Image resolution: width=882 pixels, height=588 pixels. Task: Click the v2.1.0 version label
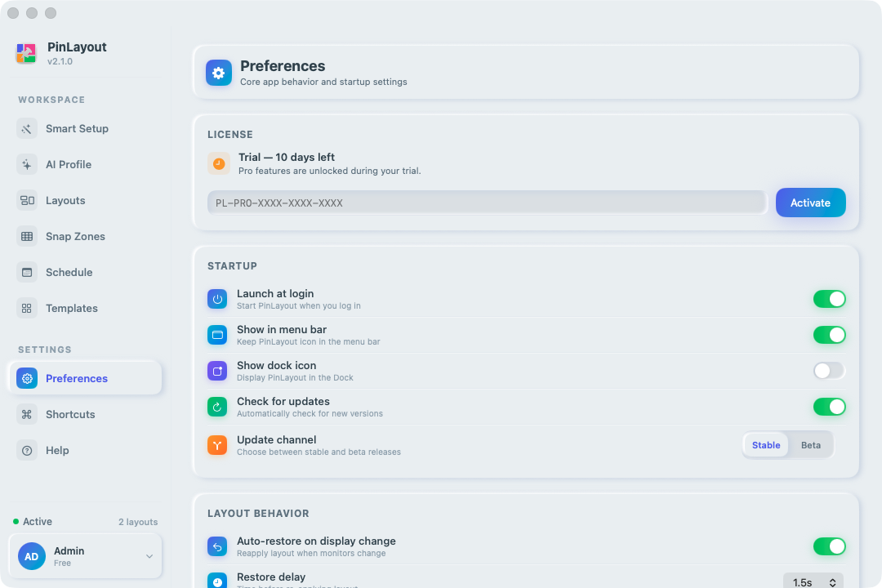point(60,62)
